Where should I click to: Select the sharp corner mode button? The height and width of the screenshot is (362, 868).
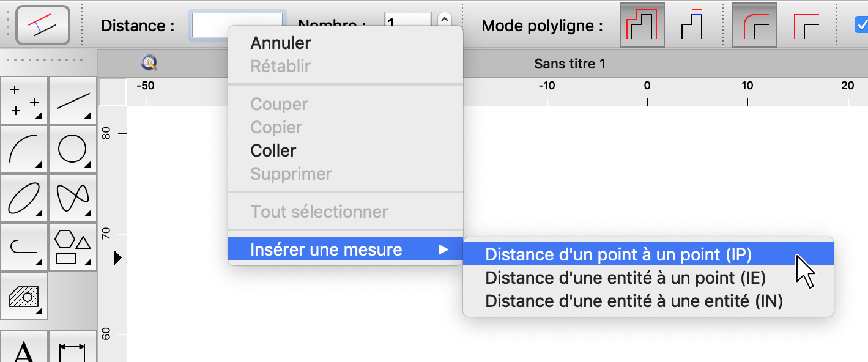pyautogui.click(x=806, y=25)
